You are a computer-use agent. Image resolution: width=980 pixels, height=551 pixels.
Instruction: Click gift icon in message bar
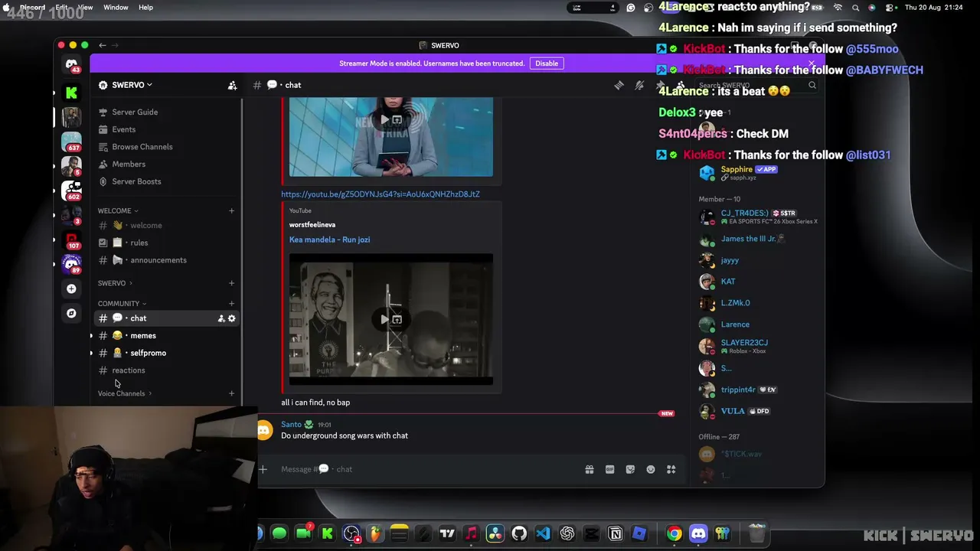(x=590, y=469)
